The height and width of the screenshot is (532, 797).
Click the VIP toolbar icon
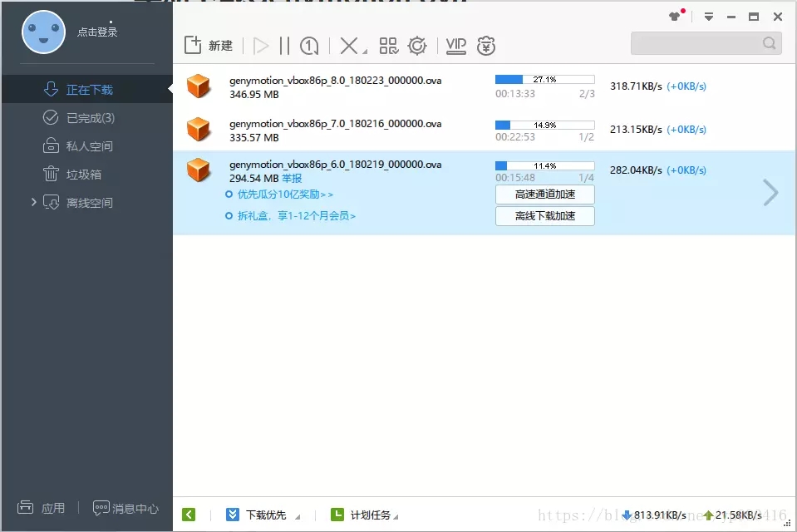455,46
